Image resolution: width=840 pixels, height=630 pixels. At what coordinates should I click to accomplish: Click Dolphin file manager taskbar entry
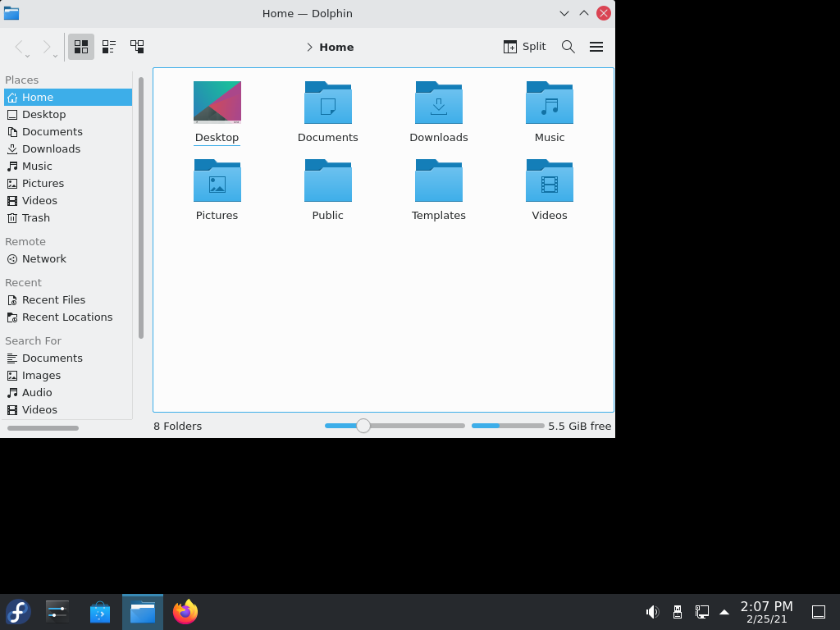[143, 612]
